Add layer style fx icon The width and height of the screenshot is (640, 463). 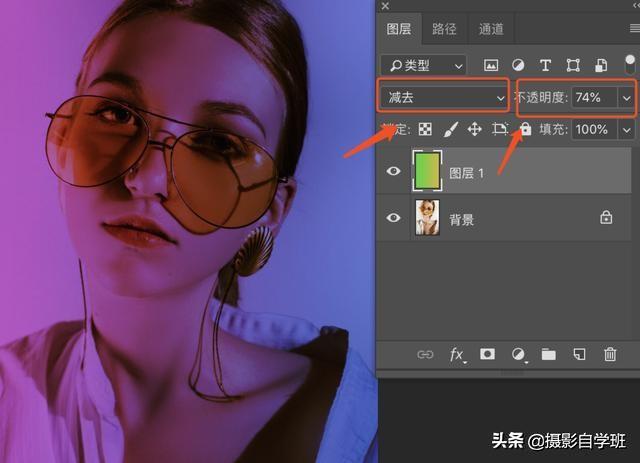(x=456, y=354)
